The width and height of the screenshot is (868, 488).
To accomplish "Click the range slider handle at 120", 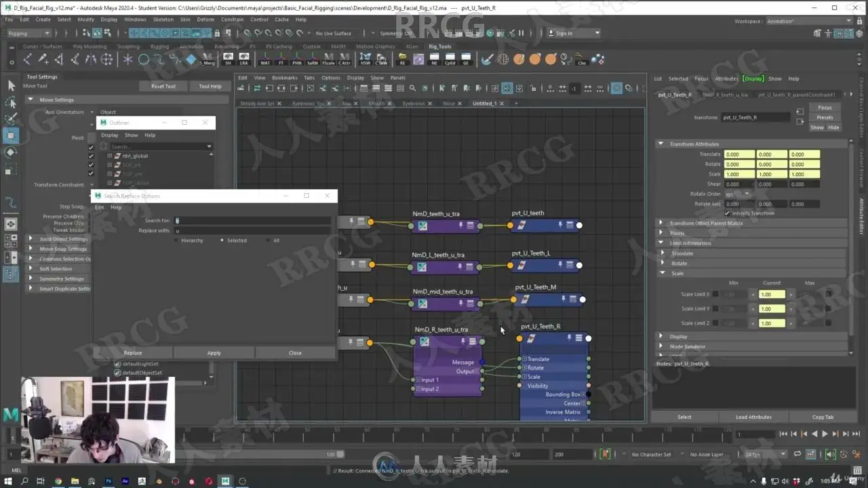I will point(341,454).
